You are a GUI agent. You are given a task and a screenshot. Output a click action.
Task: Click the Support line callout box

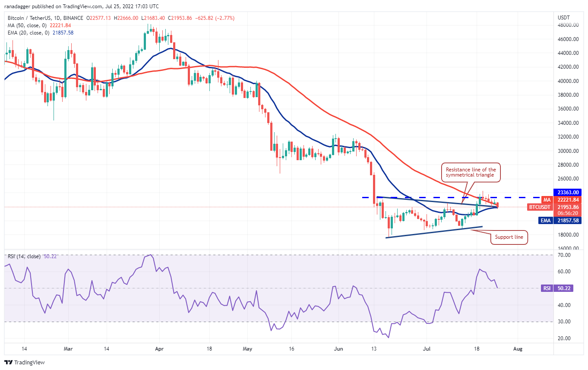509,237
